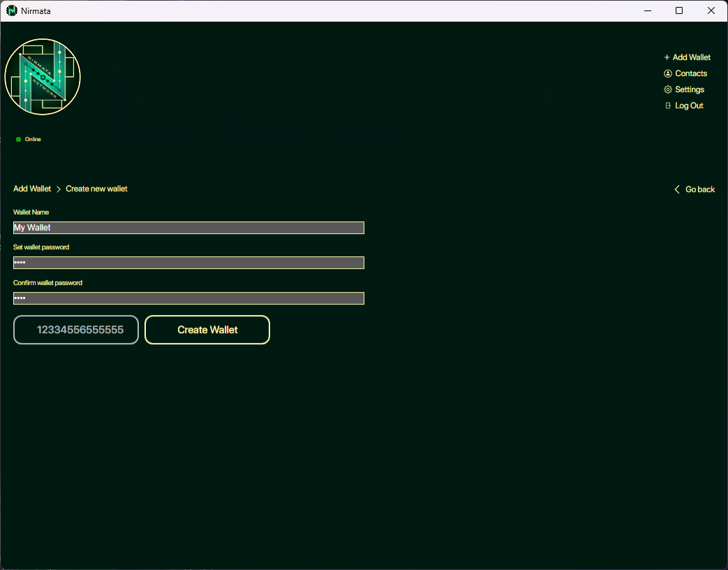Click the Contacts person icon
Viewport: 728px width, 570px height.
pyautogui.click(x=668, y=73)
